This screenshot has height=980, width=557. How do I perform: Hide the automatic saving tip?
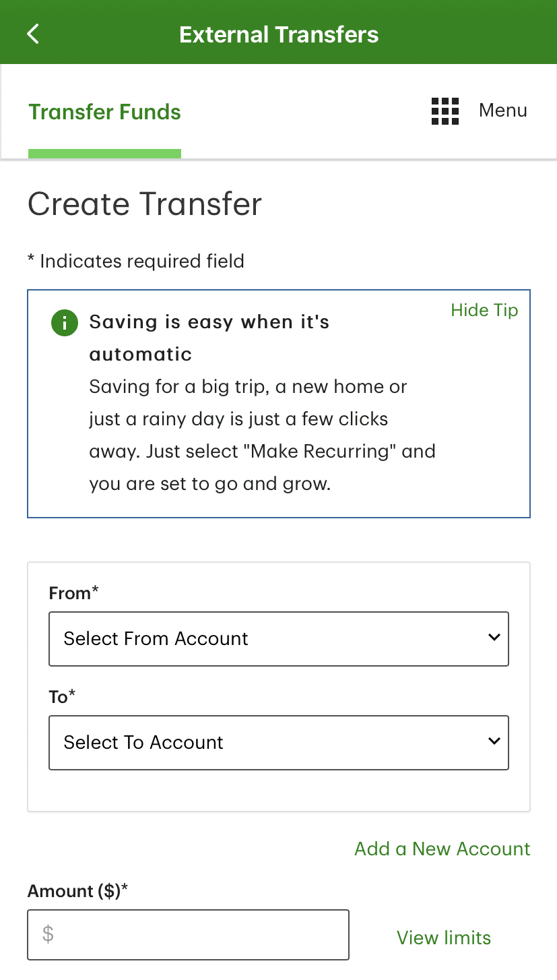484,310
